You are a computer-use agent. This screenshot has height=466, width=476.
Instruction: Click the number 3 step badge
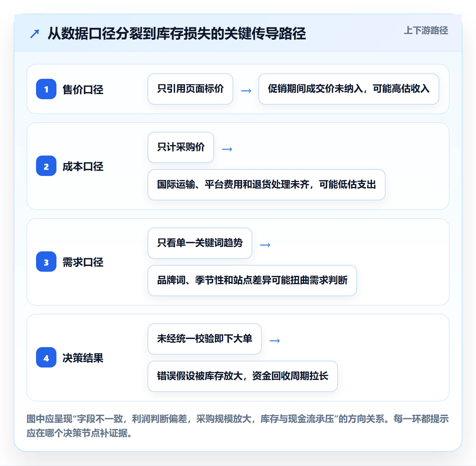(x=46, y=262)
